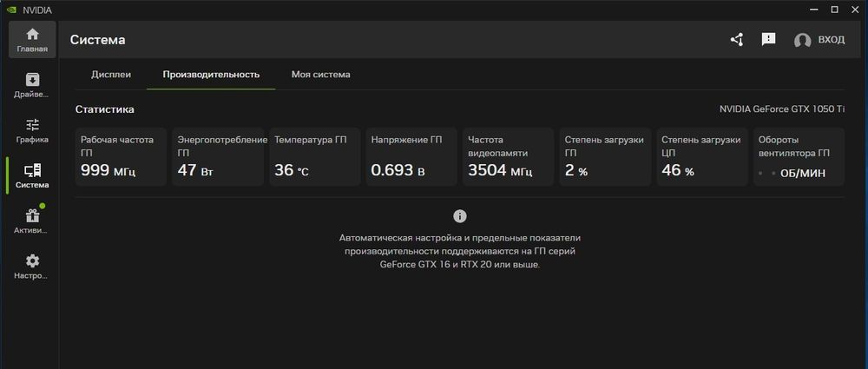The width and height of the screenshot is (868, 369).
Task: Open Настройки gear in the sidebar
Action: tap(32, 267)
